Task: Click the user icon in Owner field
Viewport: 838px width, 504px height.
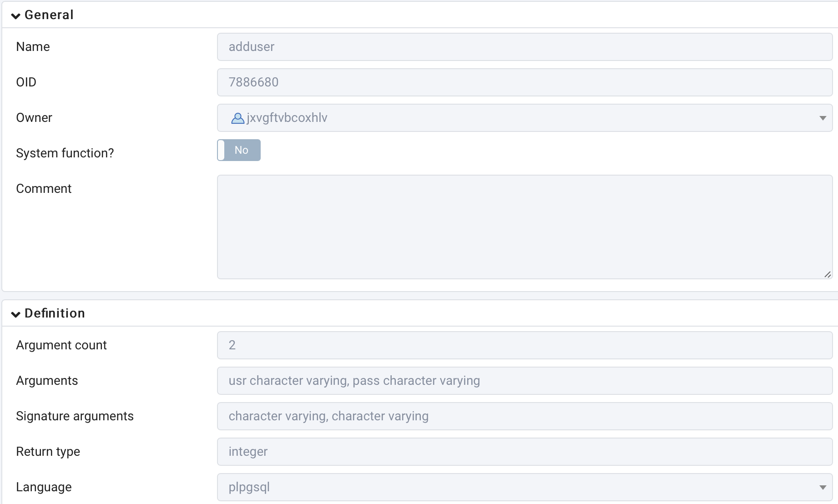Action: 237,118
